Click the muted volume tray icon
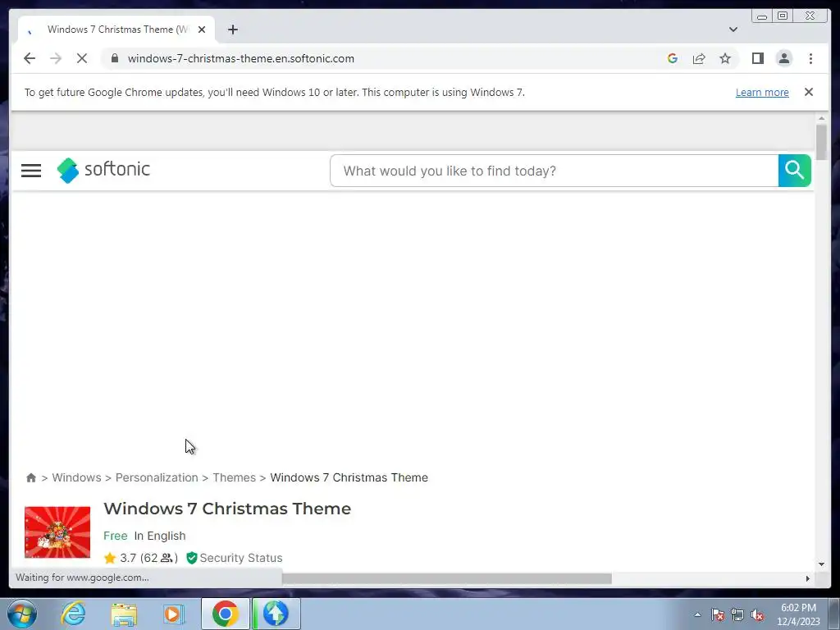 757,614
